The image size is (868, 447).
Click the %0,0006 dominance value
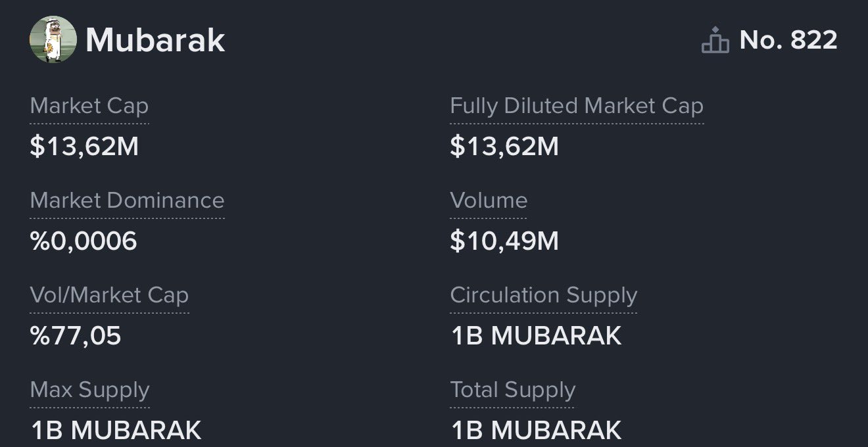(x=84, y=241)
